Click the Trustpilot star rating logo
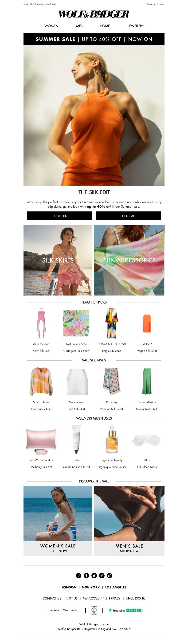This screenshot has width=188, height=644. point(125,610)
